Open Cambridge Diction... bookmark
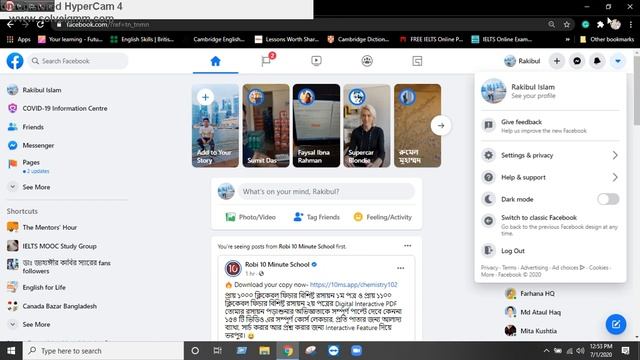 (x=358, y=39)
